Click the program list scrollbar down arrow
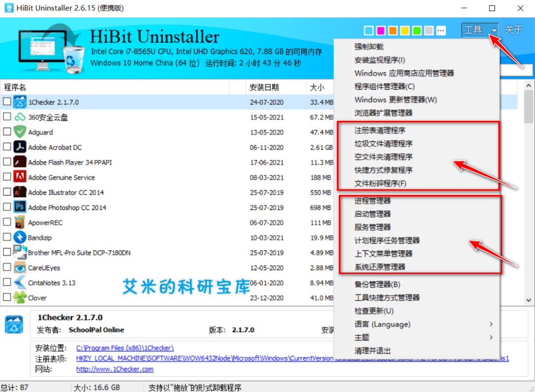 point(529,300)
